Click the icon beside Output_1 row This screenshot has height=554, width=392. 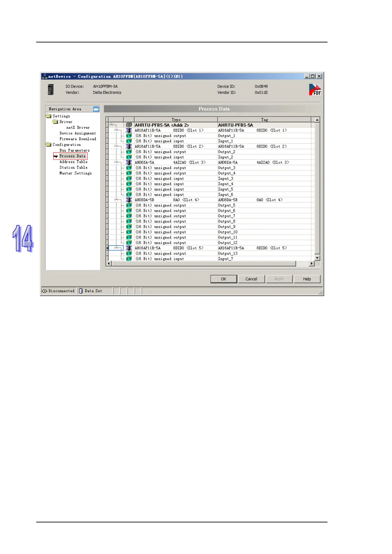(x=129, y=136)
